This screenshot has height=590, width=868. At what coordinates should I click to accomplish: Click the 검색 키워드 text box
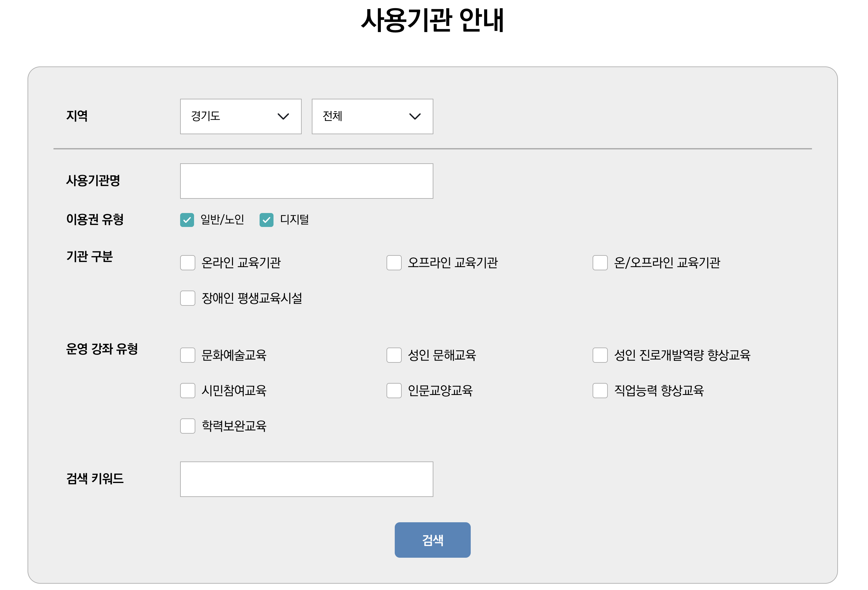click(x=306, y=479)
